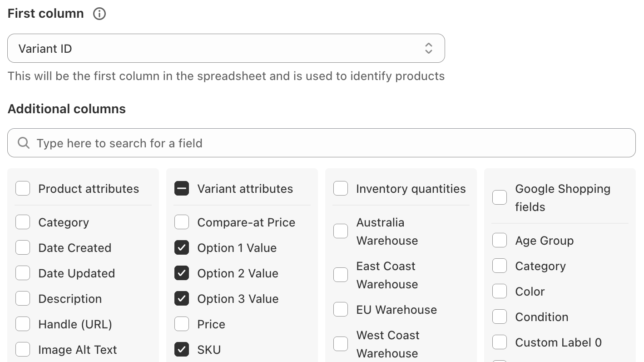The width and height of the screenshot is (644, 362).
Task: Check the Age Group field
Action: [500, 240]
